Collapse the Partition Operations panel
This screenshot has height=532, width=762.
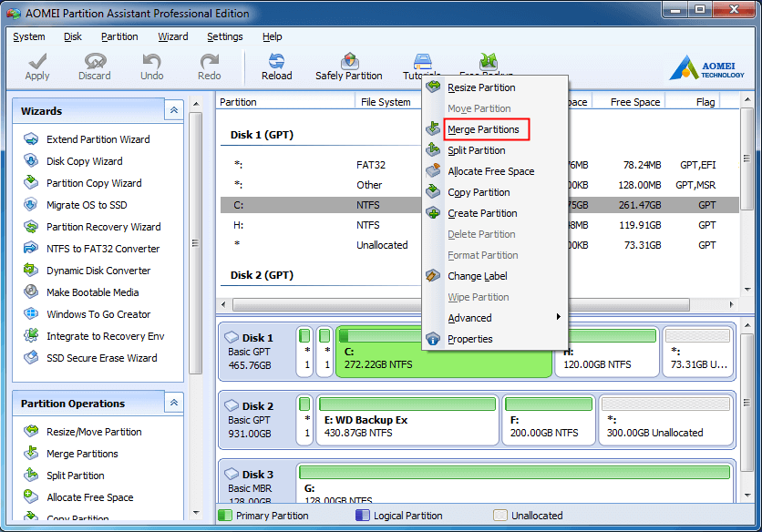[174, 403]
